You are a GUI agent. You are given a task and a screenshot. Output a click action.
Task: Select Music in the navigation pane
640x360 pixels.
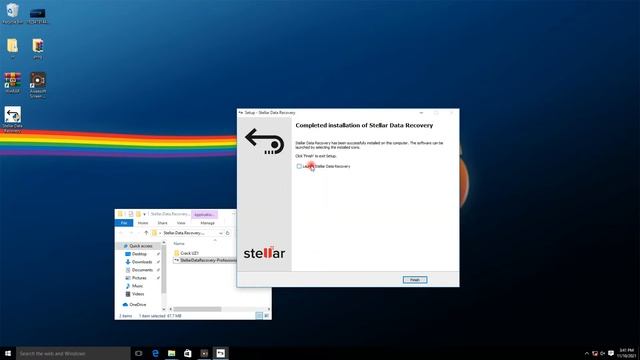click(137, 286)
